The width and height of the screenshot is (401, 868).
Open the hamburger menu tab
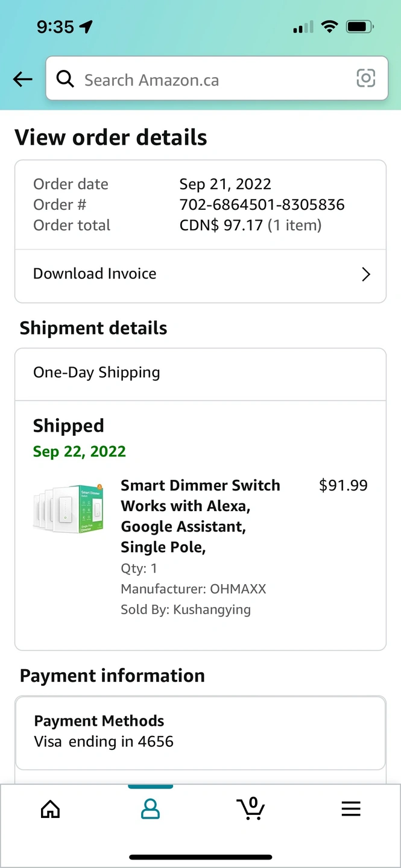click(x=351, y=809)
